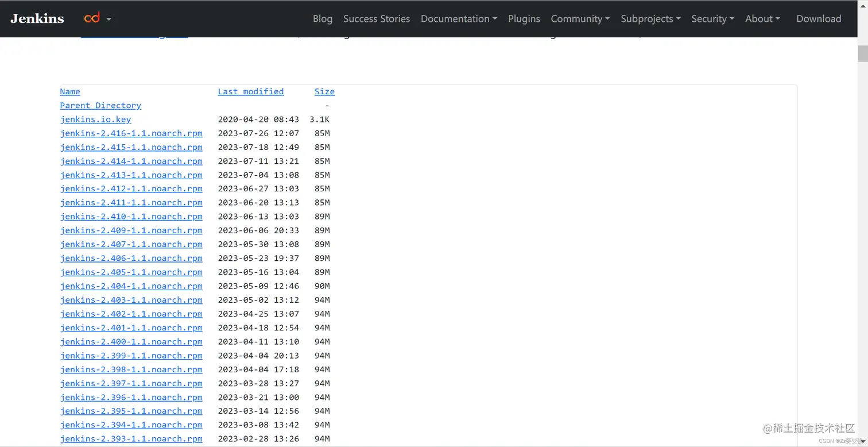
Task: Click the page vertical scrollbar thumb
Action: pyautogui.click(x=863, y=53)
